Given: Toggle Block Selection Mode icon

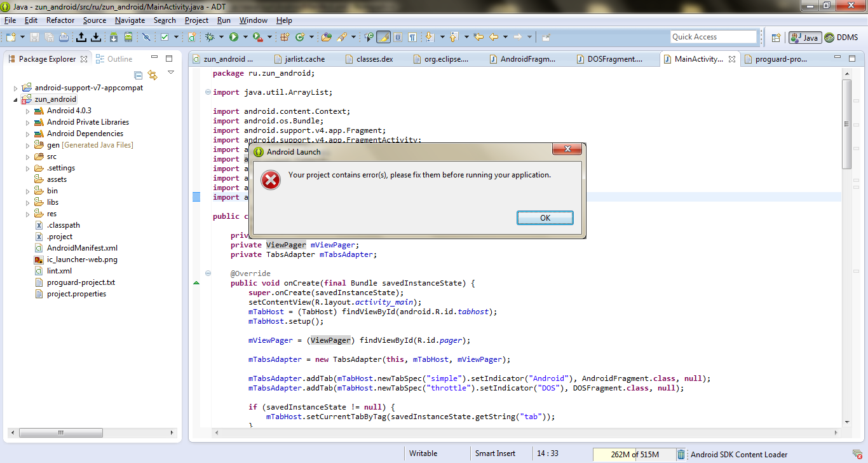Looking at the screenshot, I should pyautogui.click(x=398, y=38).
